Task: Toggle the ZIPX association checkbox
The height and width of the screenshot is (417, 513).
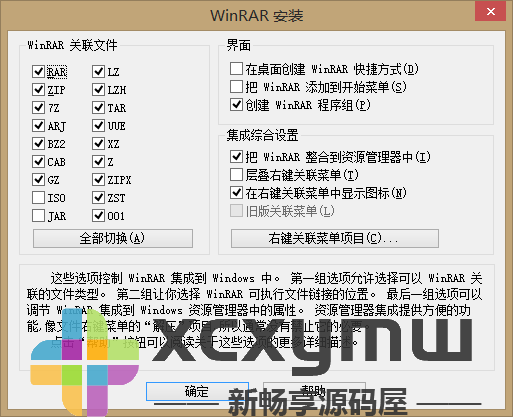Action: coord(98,179)
